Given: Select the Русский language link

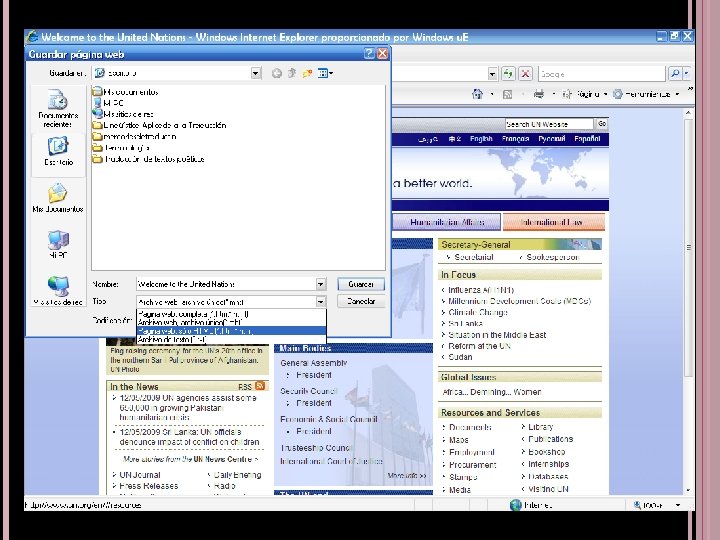Looking at the screenshot, I should [551, 139].
